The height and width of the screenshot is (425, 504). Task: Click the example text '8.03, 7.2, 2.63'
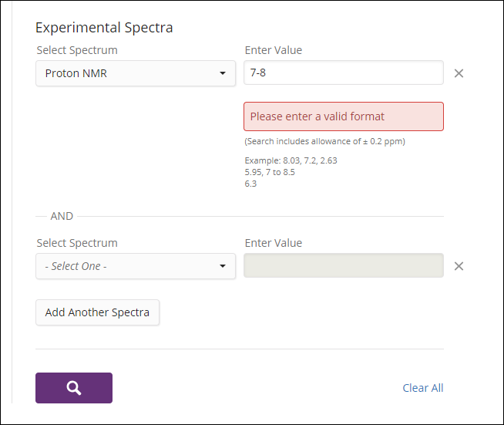click(310, 160)
